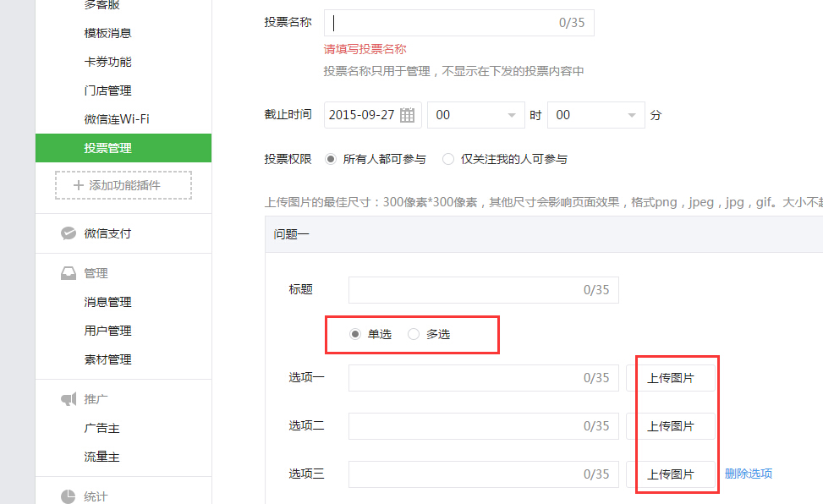Click the plus icon in 添加功能插件

[x=78, y=185]
